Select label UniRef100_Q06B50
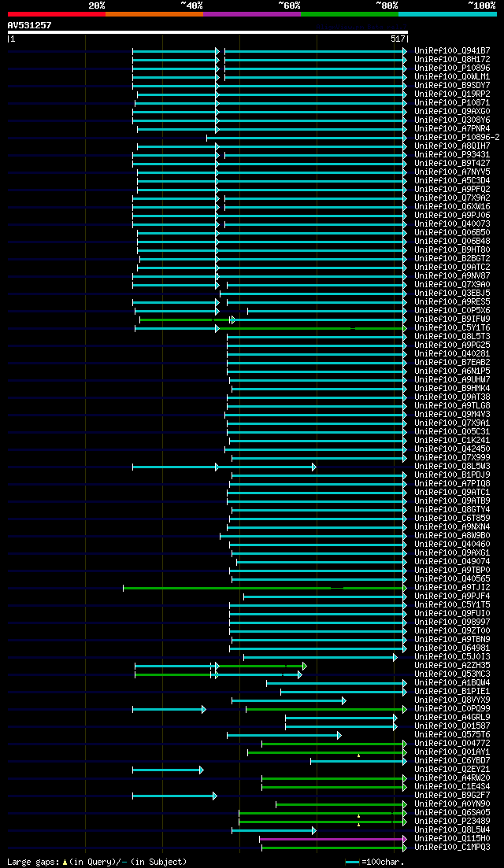This screenshot has width=504, height=868. tap(453, 232)
